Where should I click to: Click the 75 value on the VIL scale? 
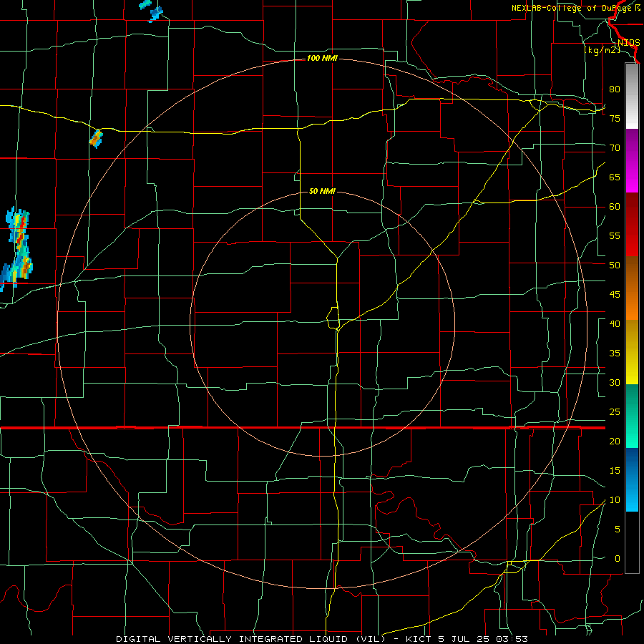coord(615,118)
